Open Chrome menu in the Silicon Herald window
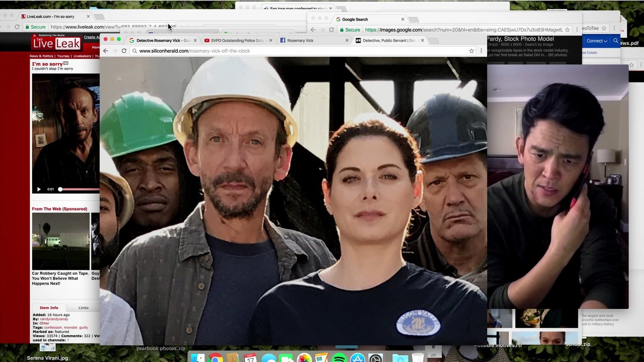 481,51
